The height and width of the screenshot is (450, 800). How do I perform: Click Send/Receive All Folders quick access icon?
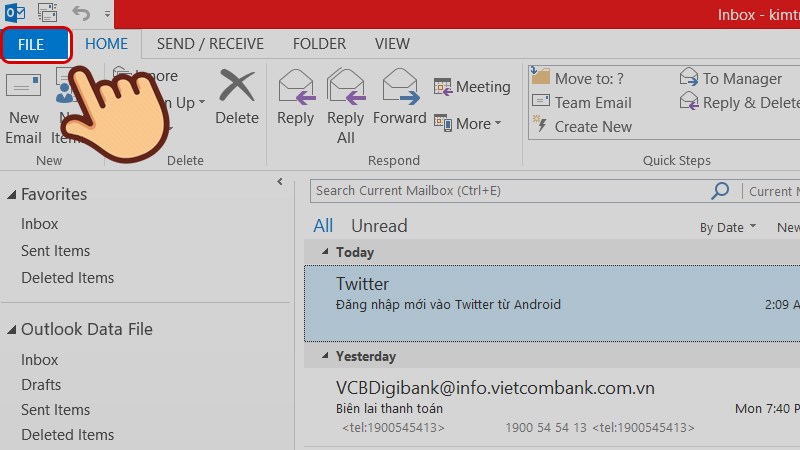click(x=47, y=13)
